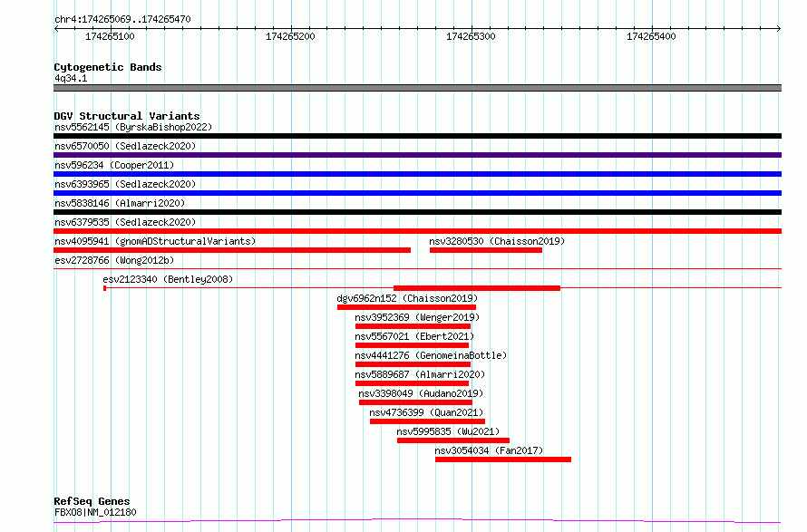
Task: Select the nsv6393965 (Sedlazeck2020) label
Action: pyautogui.click(x=125, y=184)
